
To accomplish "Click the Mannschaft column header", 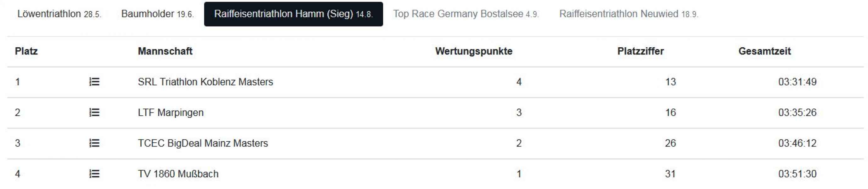I will tap(165, 51).
